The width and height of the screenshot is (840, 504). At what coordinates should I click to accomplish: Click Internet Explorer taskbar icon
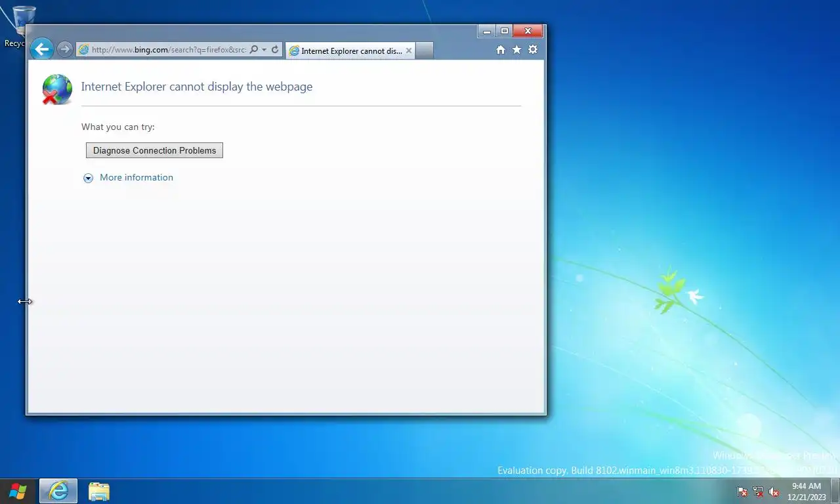[58, 491]
